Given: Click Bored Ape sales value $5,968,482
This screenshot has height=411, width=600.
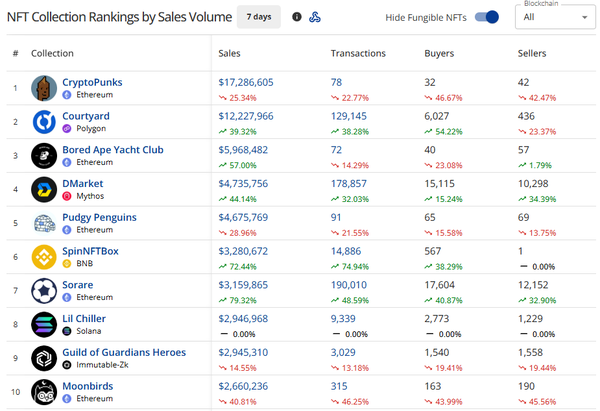Looking at the screenshot, I should coord(243,150).
